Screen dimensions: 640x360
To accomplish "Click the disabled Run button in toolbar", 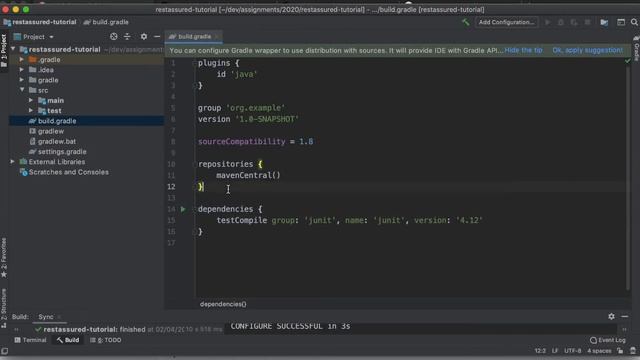I will 547,22.
